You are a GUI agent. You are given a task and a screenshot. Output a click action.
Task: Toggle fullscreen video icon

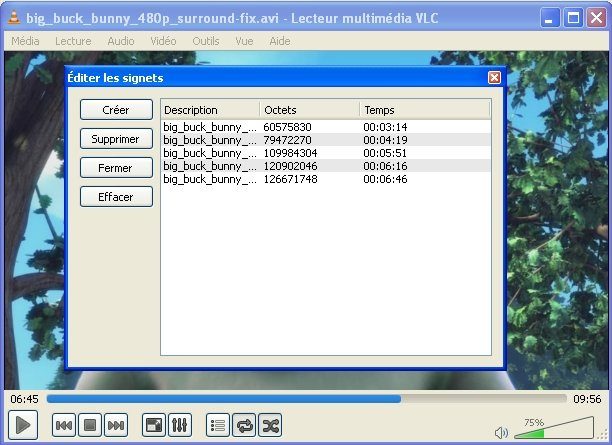coord(154,425)
